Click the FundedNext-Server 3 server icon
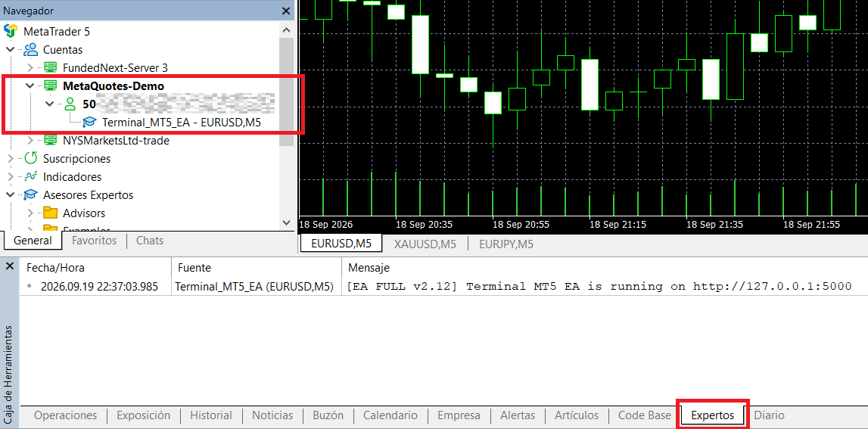The image size is (868, 429). pos(51,67)
